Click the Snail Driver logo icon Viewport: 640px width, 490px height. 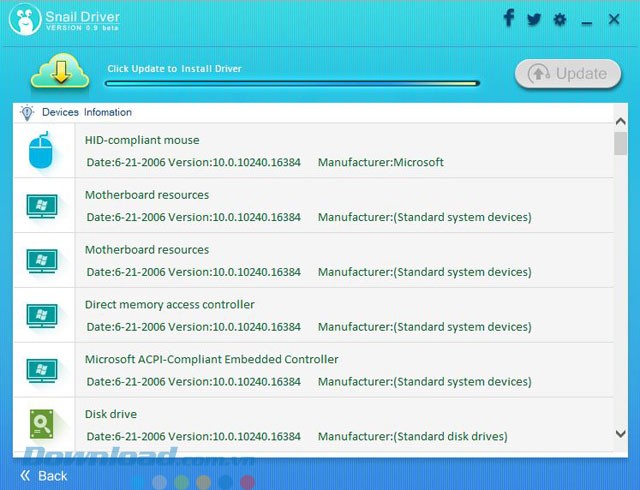point(25,20)
